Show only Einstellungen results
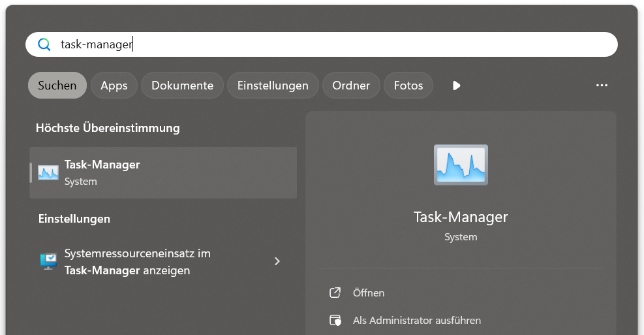644x335 pixels. [x=273, y=86]
